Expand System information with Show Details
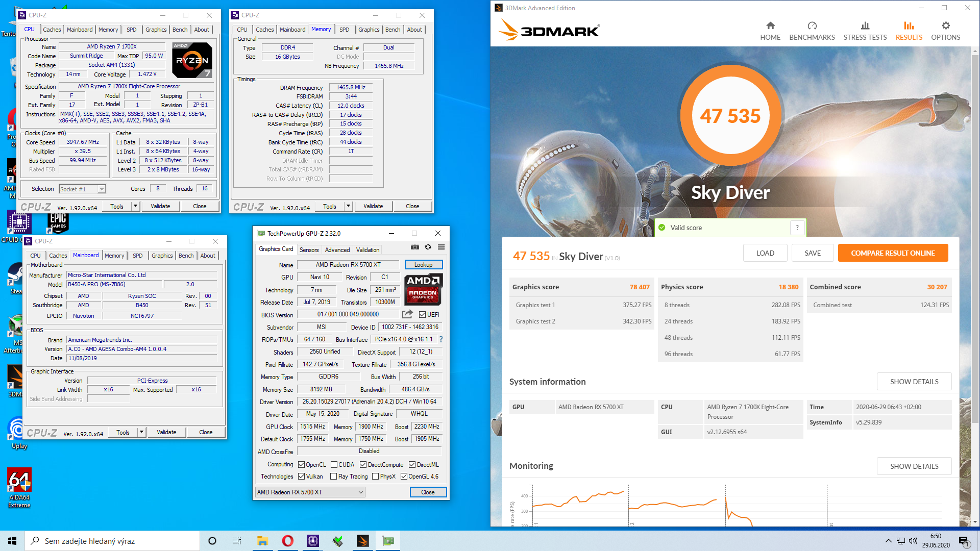980x551 pixels. click(x=914, y=382)
